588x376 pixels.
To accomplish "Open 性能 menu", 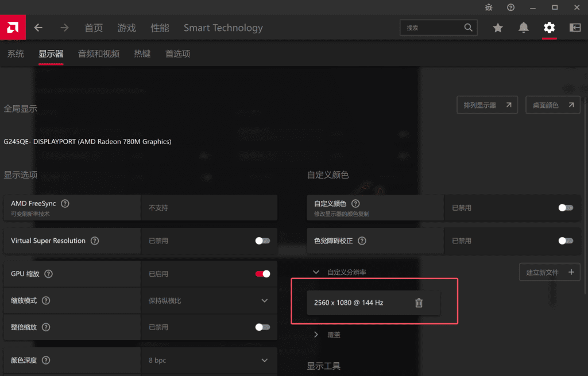I will tap(160, 28).
